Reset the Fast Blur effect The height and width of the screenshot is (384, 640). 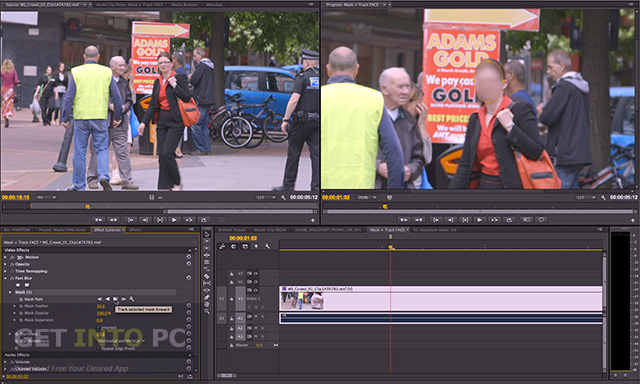click(x=189, y=278)
